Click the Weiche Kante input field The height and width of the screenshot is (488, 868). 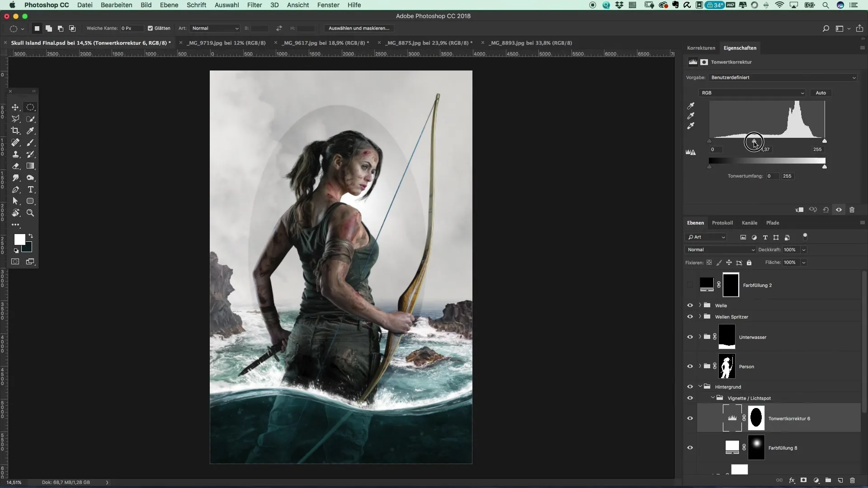[x=132, y=28]
